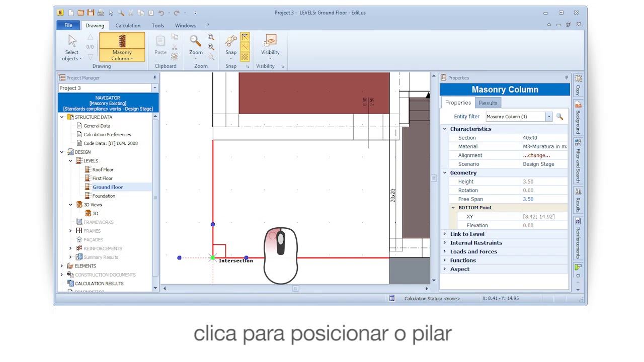Select the Masonry Column drawing tool
Viewport: 644px width, 362px height.
122,47
